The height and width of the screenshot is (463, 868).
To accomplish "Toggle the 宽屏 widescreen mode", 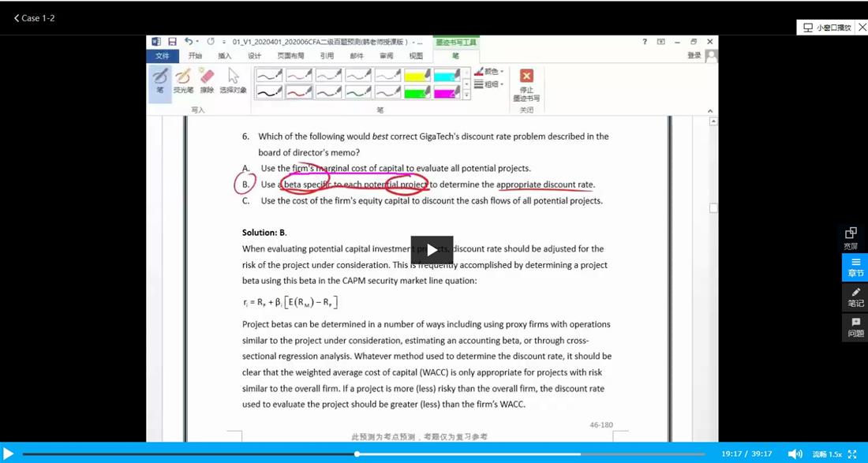I will pyautogui.click(x=851, y=237).
